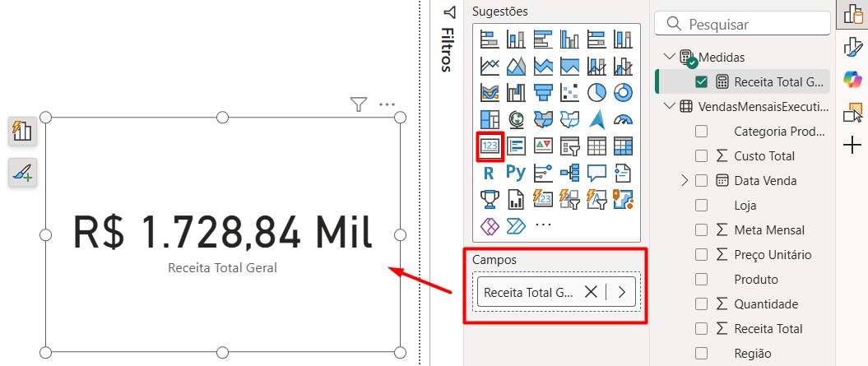Select the stacked bar chart visual
Viewport: 868px width, 366px height.
click(x=490, y=39)
